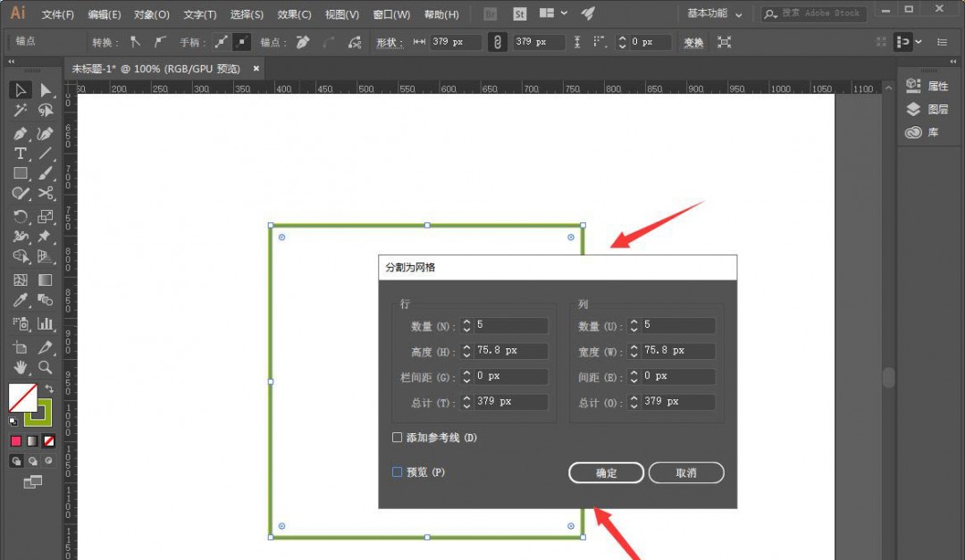Turn on 预览 in the grid dialog
The width and height of the screenshot is (965, 560).
[396, 472]
